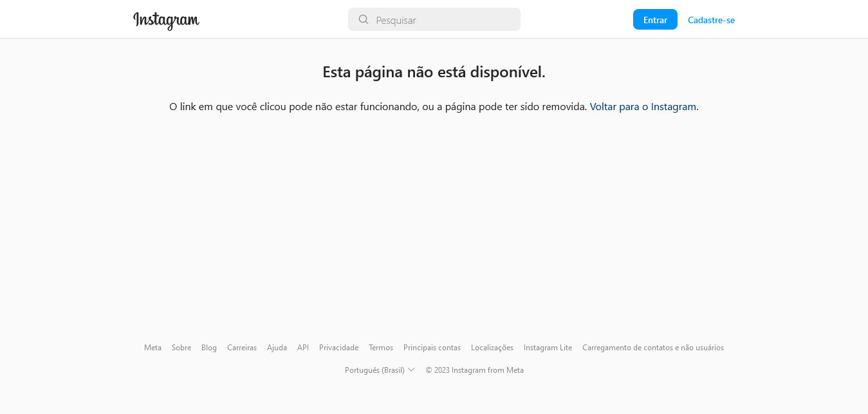Click Localizações in the footer
The height and width of the screenshot is (414, 868).
click(492, 348)
